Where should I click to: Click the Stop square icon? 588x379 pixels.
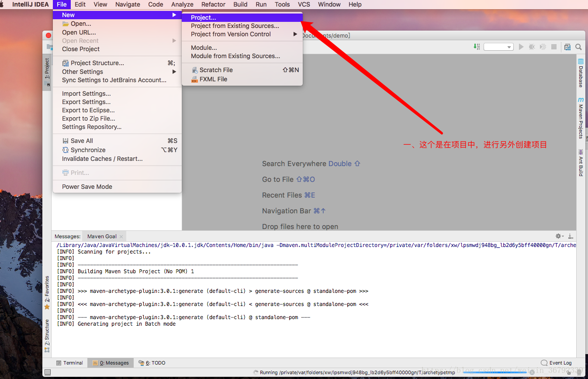click(x=554, y=47)
